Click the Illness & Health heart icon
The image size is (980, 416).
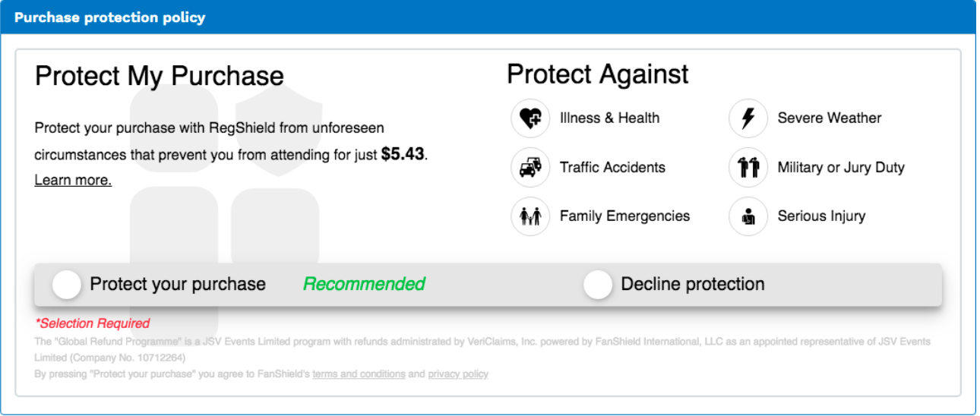pyautogui.click(x=530, y=118)
